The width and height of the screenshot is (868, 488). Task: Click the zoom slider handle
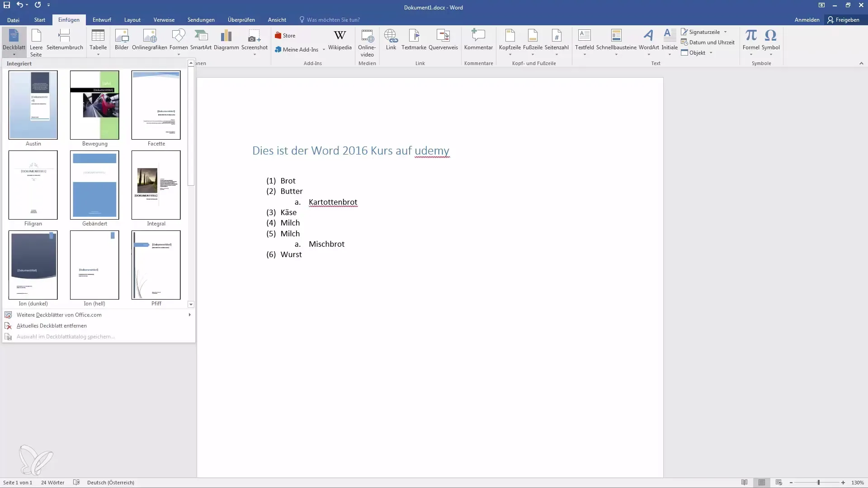coord(818,483)
